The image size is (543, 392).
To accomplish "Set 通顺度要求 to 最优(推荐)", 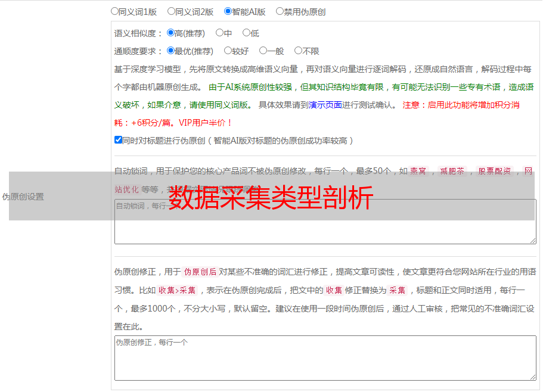I will tap(170, 51).
